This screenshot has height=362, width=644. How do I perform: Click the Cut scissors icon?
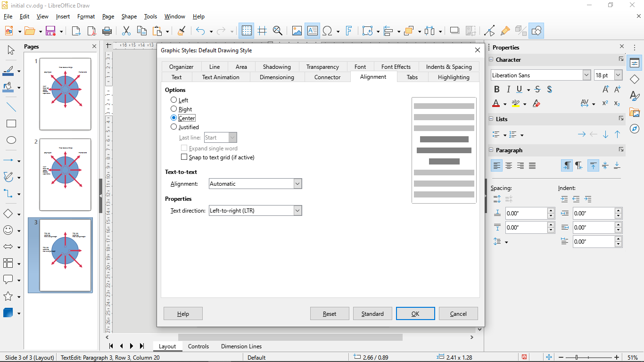coord(126,31)
